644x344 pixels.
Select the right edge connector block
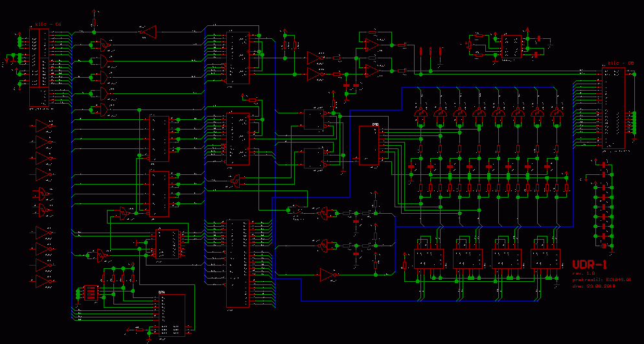click(x=614, y=108)
